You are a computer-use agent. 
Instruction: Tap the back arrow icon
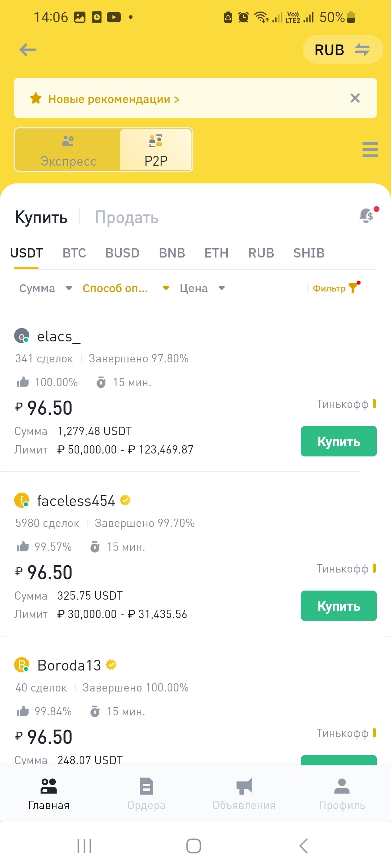pyautogui.click(x=28, y=50)
